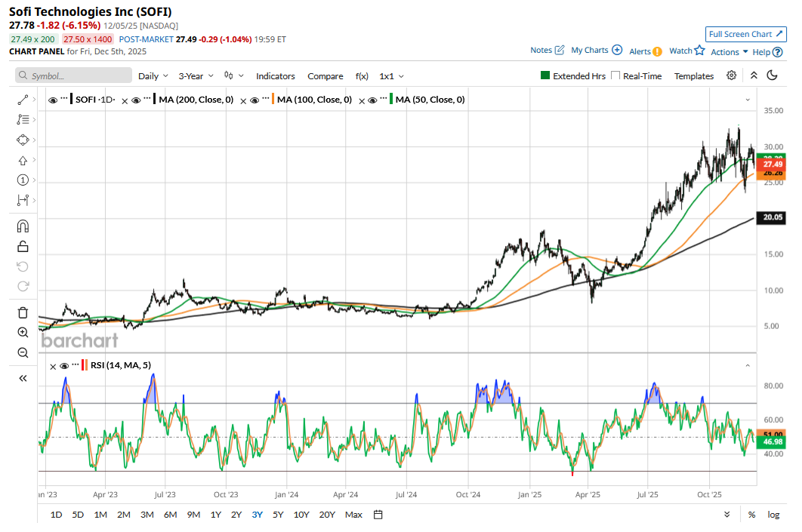Click the Full Screen Chart button
This screenshot has height=532, width=802.
(746, 34)
